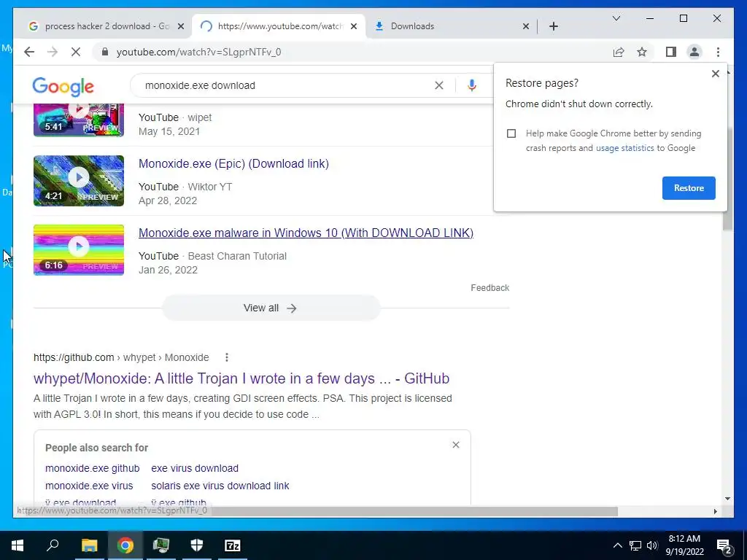747x560 pixels.
Task: Click the View all videos button
Action: coord(271,308)
